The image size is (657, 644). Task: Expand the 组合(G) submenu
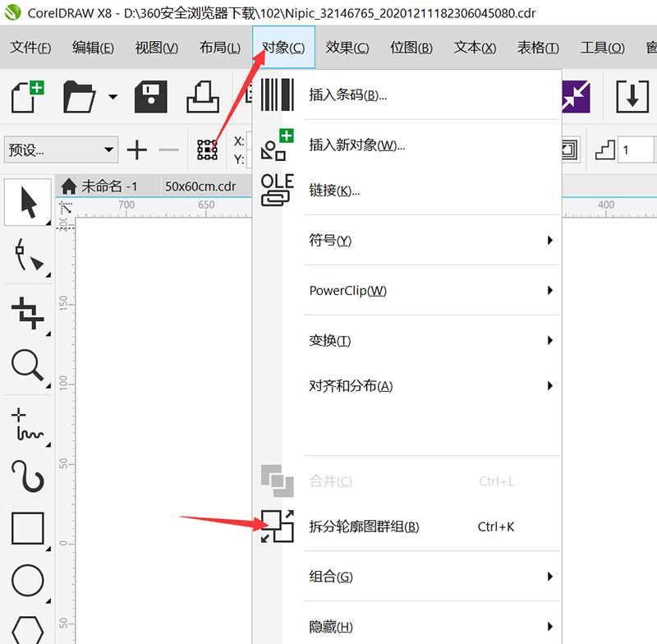point(407,577)
